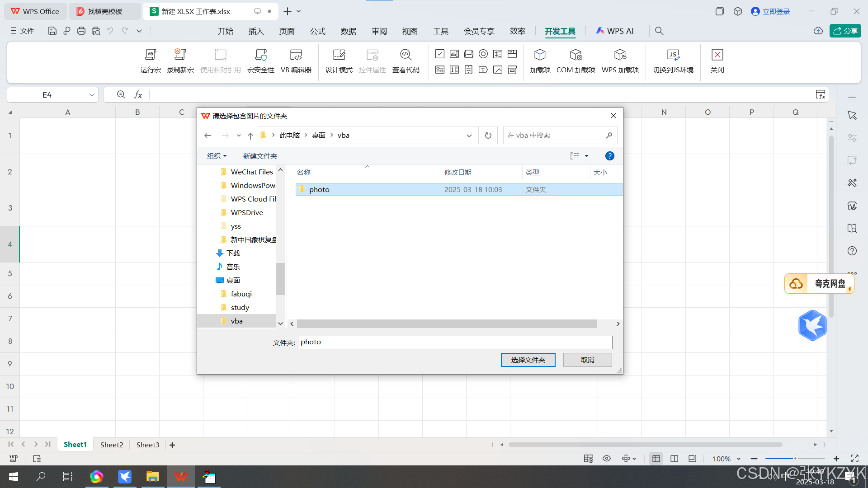Viewport: 868px width, 488px height.
Task: Insert checkbox form control from ribbon
Action: (440, 54)
